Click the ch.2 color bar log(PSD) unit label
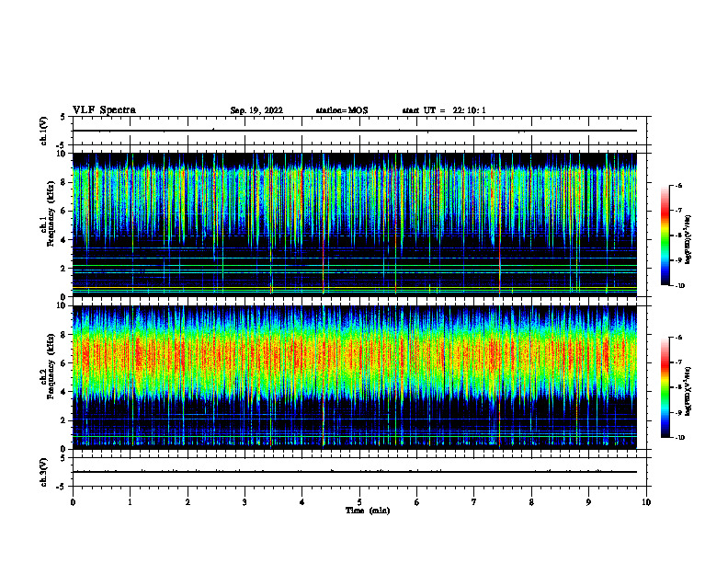The image size is (728, 563). [688, 392]
